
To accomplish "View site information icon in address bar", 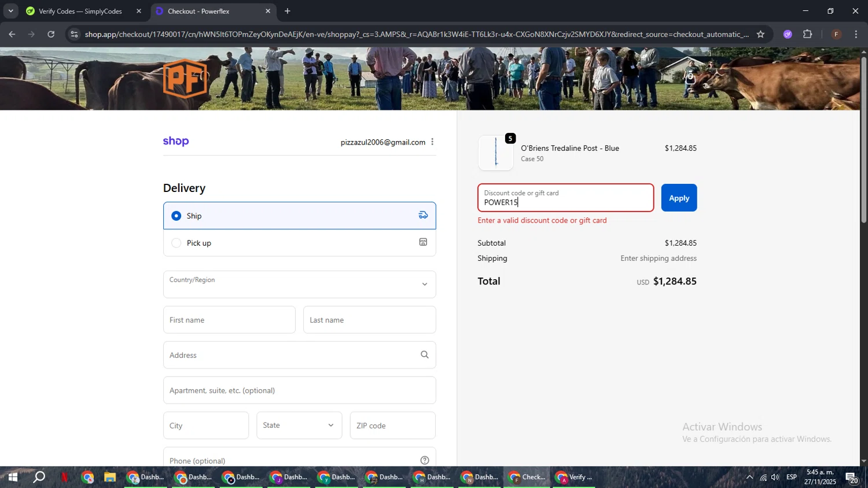I will (73, 34).
